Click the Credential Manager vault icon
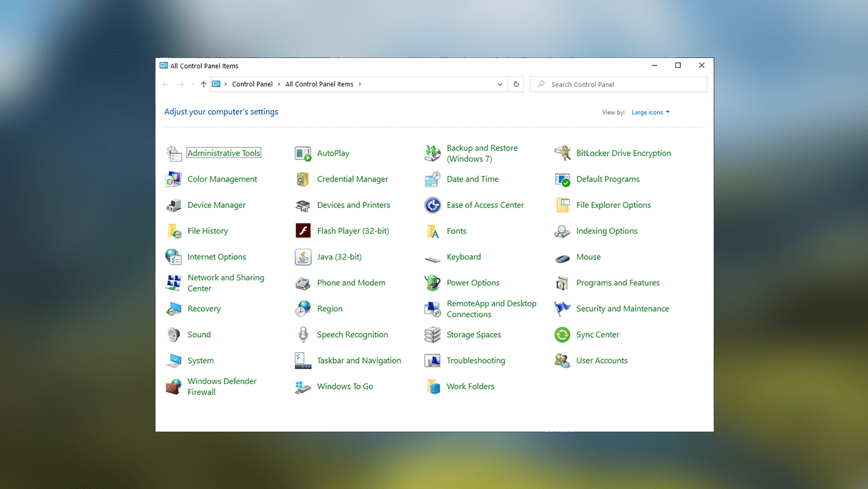Viewport: 868px width, 489px height. pos(303,179)
